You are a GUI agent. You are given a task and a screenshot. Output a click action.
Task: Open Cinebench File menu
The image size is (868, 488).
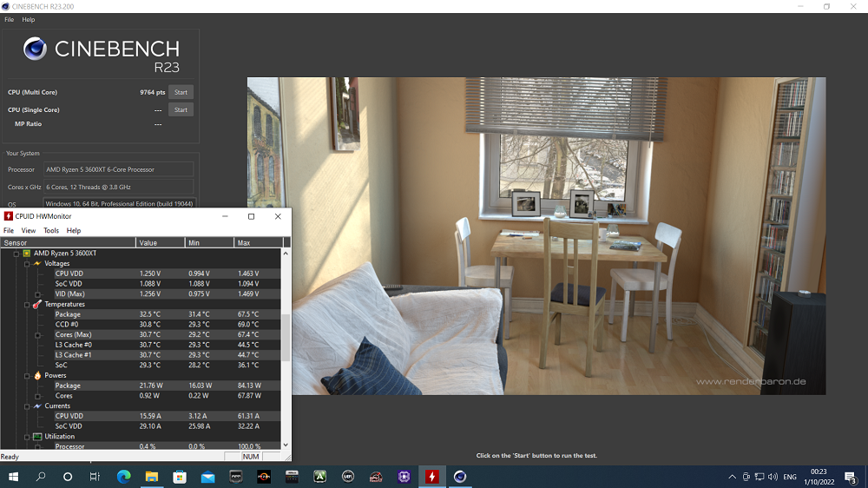click(x=9, y=19)
